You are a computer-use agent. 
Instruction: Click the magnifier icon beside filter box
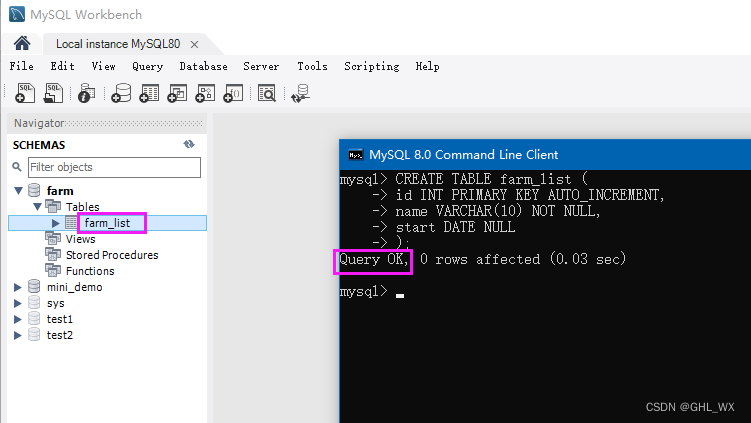(x=17, y=167)
